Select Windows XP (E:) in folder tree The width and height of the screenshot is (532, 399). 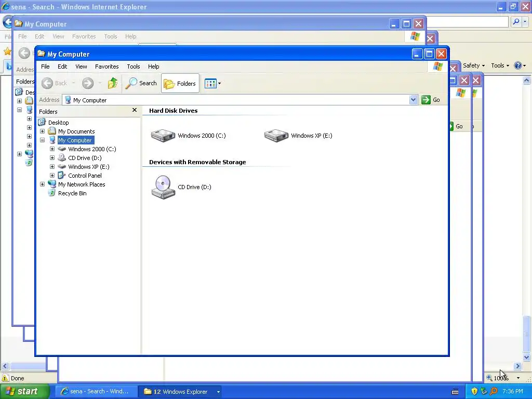click(88, 167)
